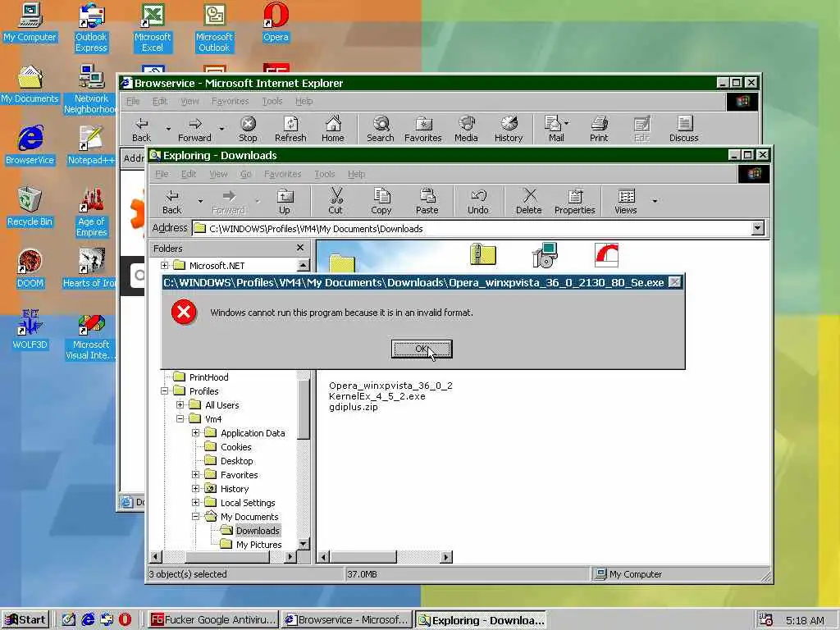Open the Go menu in Explorer

[246, 174]
